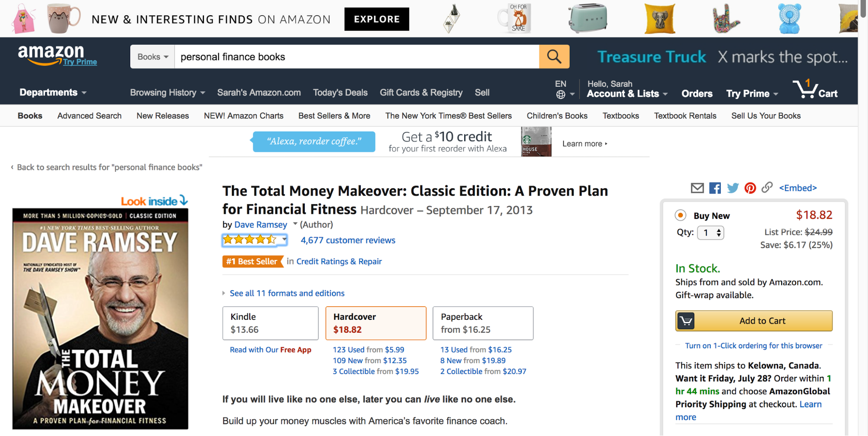Viewport: 868px width, 436px height.
Task: Share the book on Facebook
Action: [x=715, y=188]
